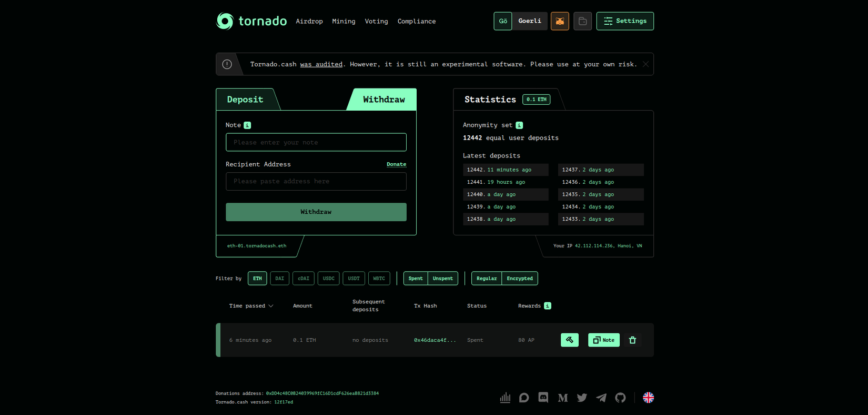
Task: Select latest deposit 12442, 11 minutes ago
Action: [x=506, y=170]
